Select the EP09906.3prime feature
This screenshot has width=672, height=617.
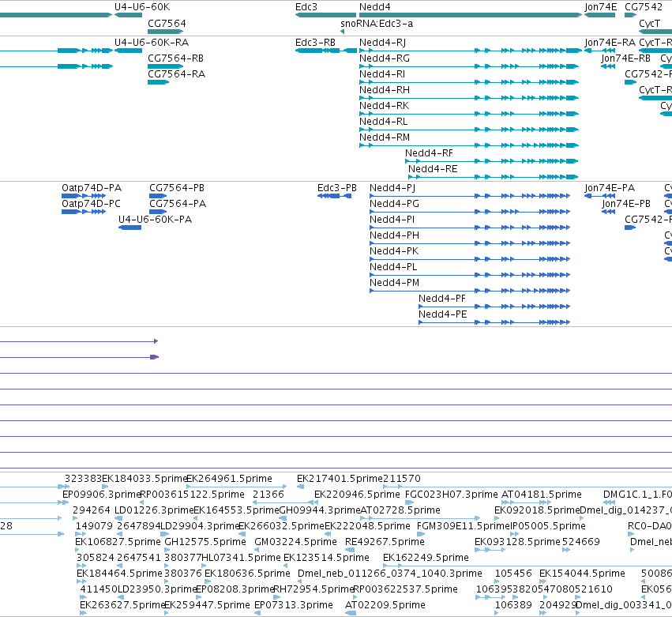(x=66, y=502)
